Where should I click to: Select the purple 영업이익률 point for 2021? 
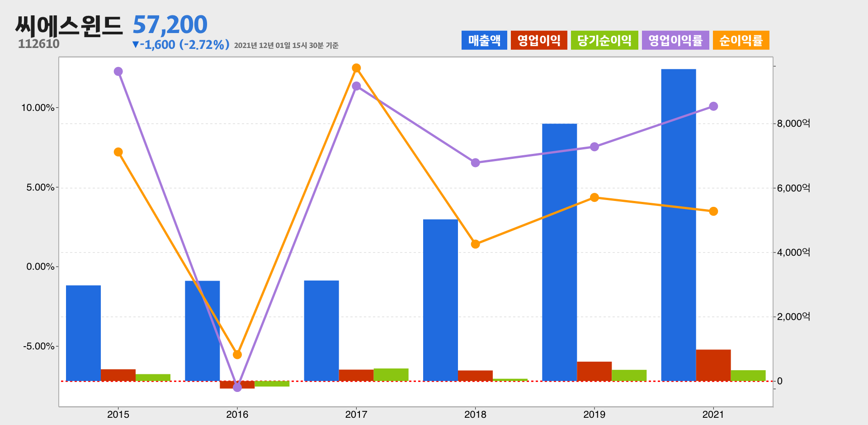(713, 106)
